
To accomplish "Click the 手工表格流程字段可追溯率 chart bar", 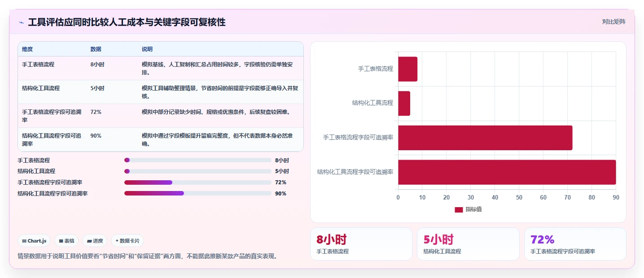I will pos(485,138).
